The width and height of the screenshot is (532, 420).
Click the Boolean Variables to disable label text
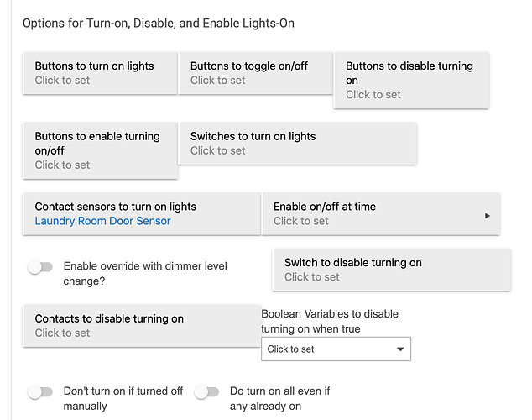pyautogui.click(x=330, y=321)
